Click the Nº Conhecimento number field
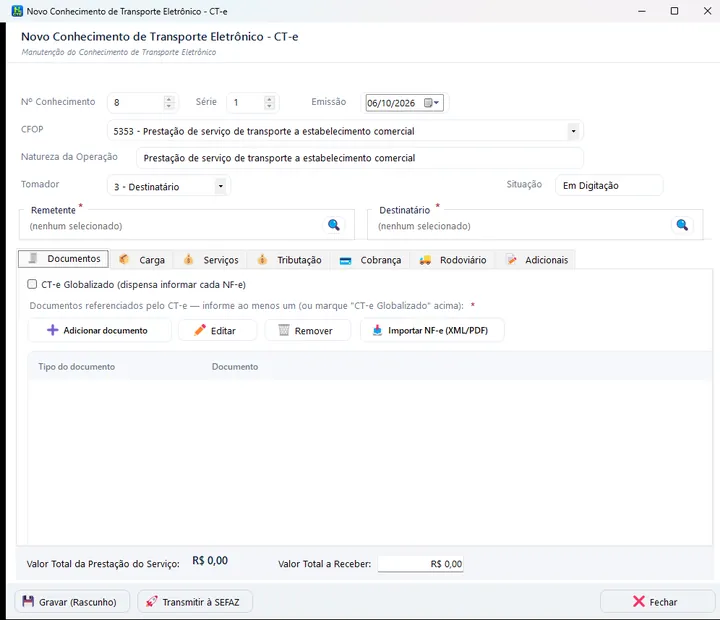The width and height of the screenshot is (720, 620). point(142,102)
